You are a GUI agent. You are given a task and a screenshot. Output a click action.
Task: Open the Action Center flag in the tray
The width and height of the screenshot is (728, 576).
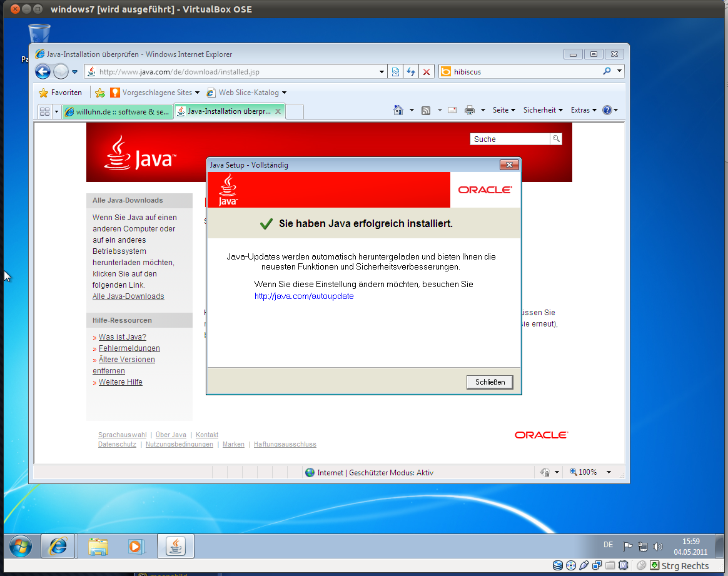coord(627,547)
